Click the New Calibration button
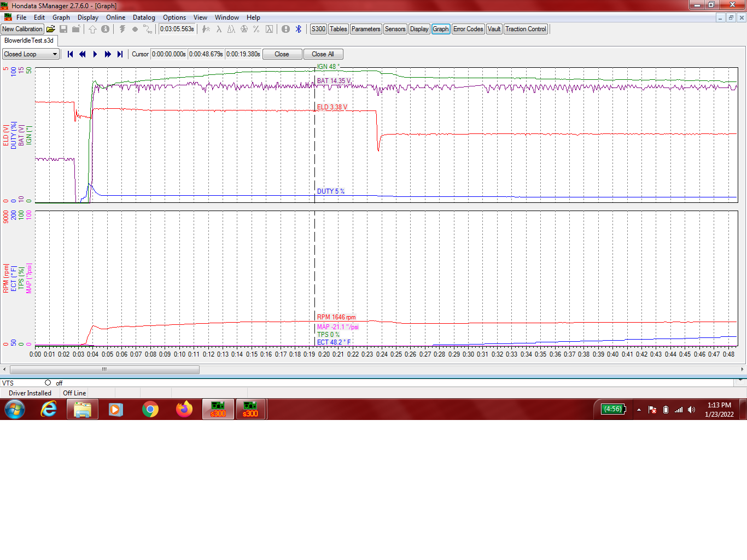 22,29
